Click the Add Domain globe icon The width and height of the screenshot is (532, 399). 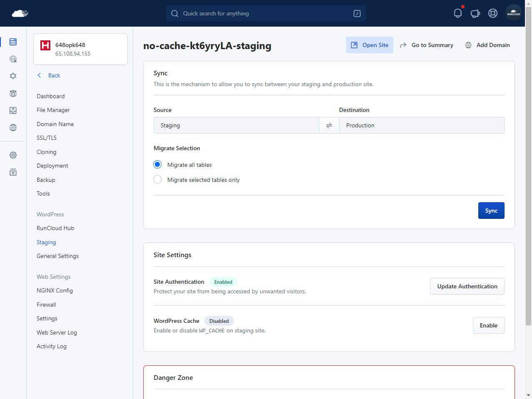468,45
